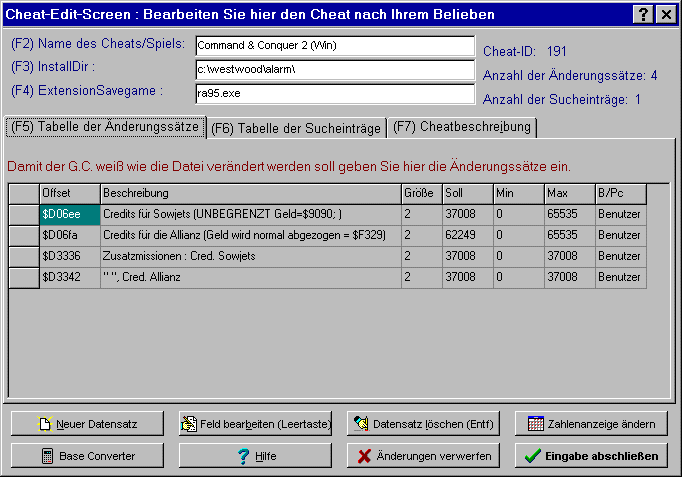This screenshot has width=682, height=477.
Task: Select description 'Credits für Sowjets (UNBEGRENZT'
Action: [251, 214]
